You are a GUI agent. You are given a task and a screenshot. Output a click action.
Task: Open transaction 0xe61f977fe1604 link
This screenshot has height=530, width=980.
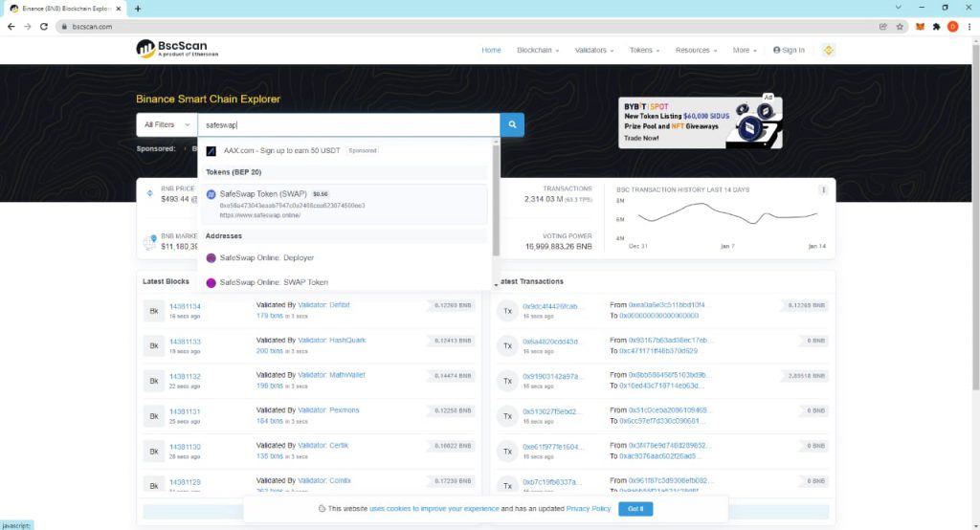(x=551, y=447)
